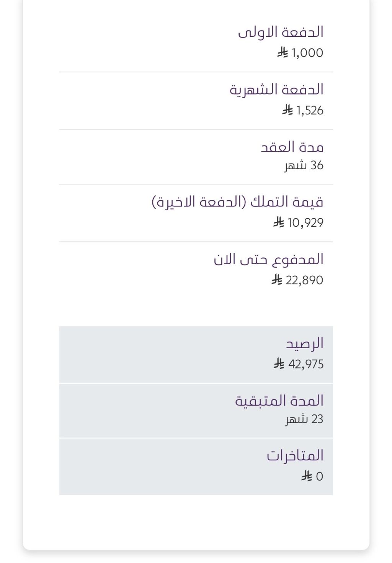Click the 1,000 first payment amount
Screen dimensions: 392x563
pyautogui.click(x=307, y=53)
